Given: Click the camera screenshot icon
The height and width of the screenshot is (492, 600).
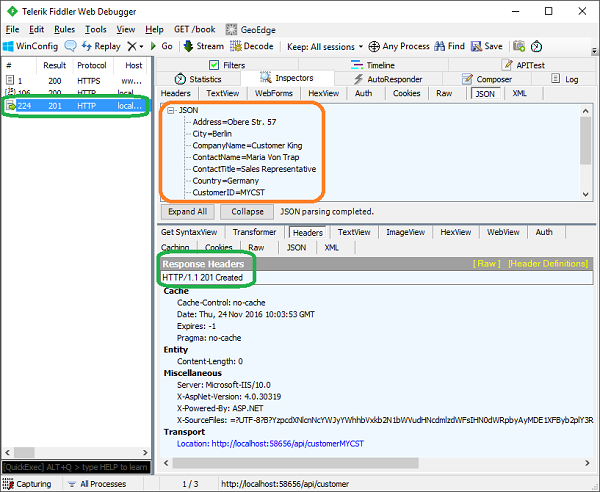Looking at the screenshot, I should tap(519, 46).
